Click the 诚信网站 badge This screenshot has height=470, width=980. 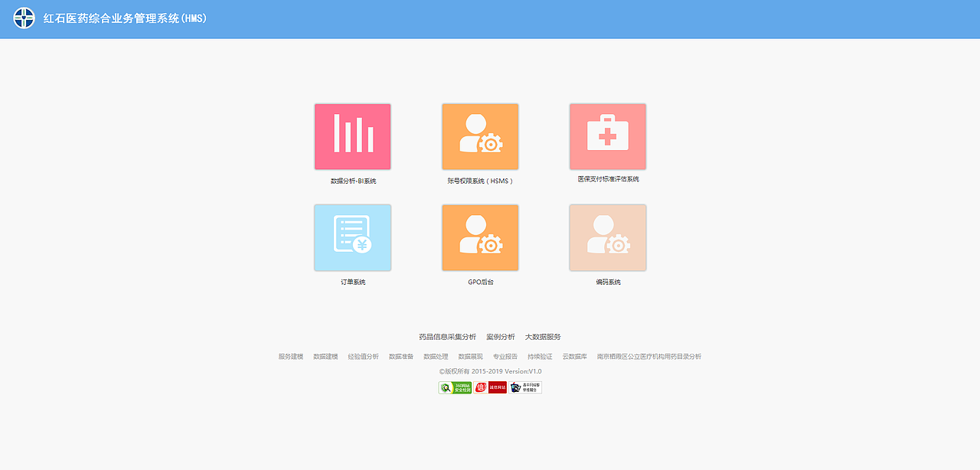tap(491, 387)
